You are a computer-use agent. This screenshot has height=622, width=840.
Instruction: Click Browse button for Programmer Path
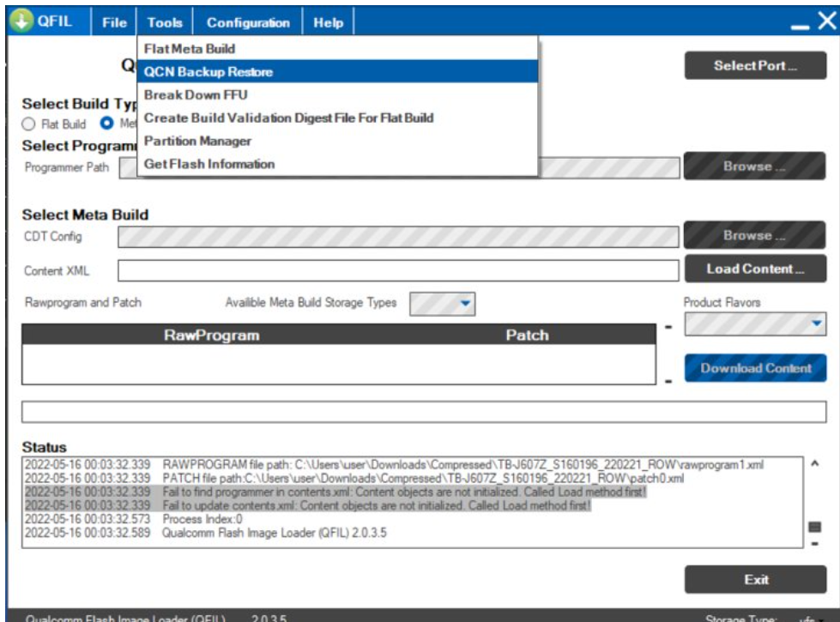(x=754, y=166)
